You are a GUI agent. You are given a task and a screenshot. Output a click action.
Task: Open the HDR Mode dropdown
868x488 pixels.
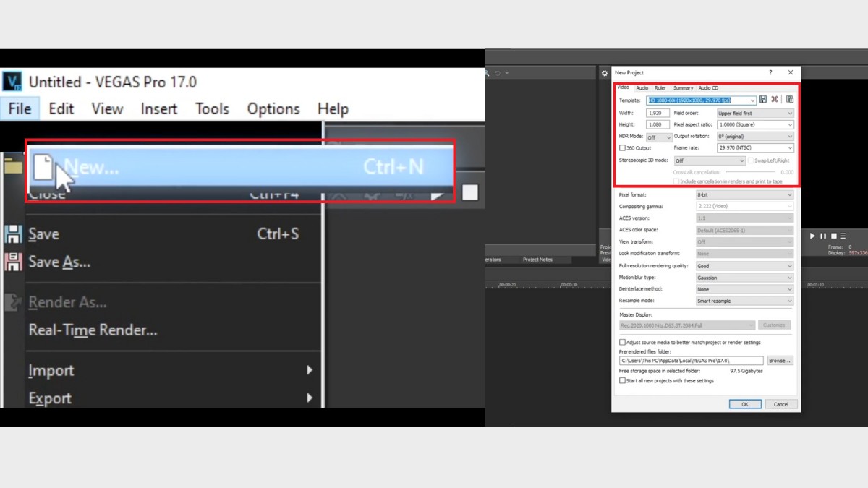659,137
